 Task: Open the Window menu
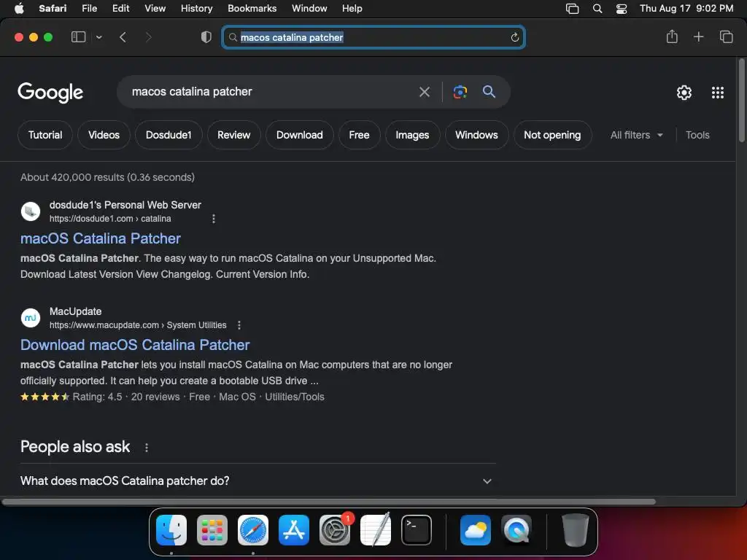pos(309,8)
